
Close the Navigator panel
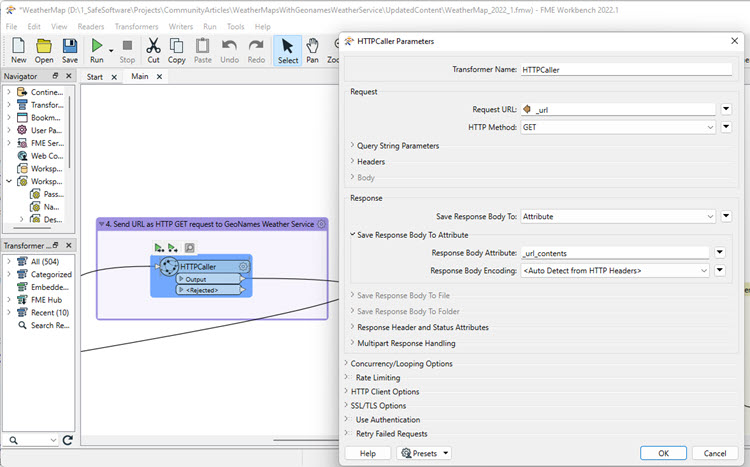[68, 76]
